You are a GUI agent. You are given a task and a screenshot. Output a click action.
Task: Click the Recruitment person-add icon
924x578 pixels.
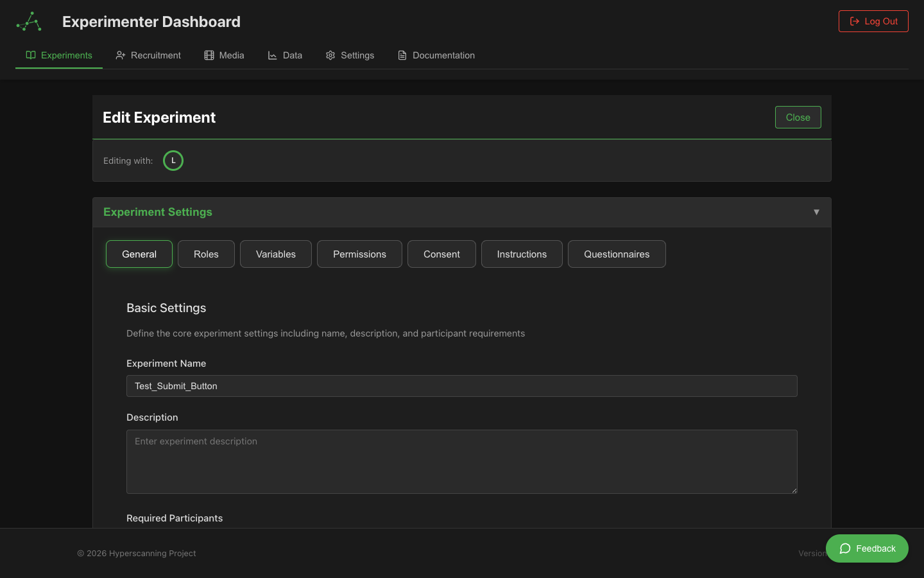121,55
